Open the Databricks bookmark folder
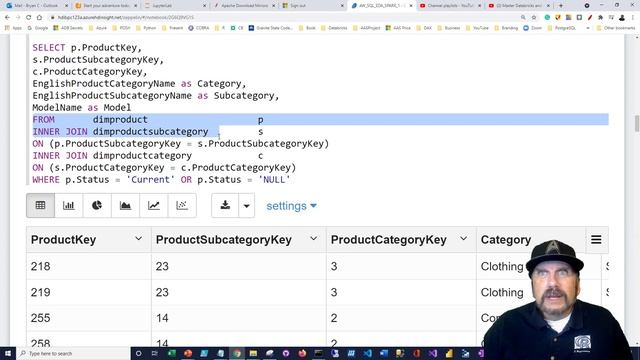The width and height of the screenshot is (640, 360). pyautogui.click(x=334, y=28)
